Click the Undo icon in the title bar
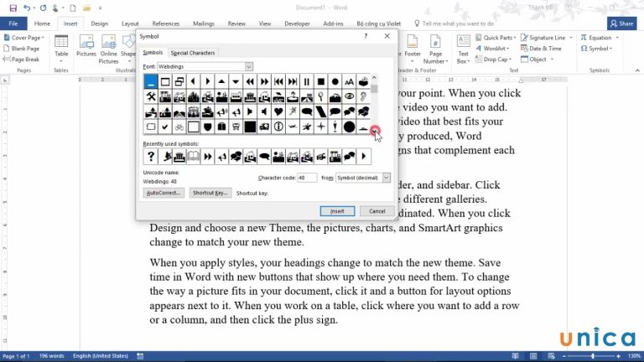The width and height of the screenshot is (644, 362). point(26,8)
